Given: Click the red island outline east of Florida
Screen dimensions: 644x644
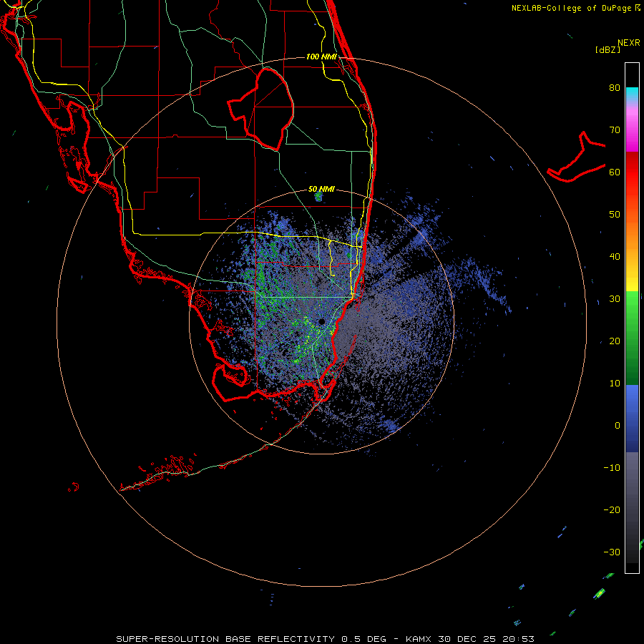Looking at the screenshot, I should point(576,157).
